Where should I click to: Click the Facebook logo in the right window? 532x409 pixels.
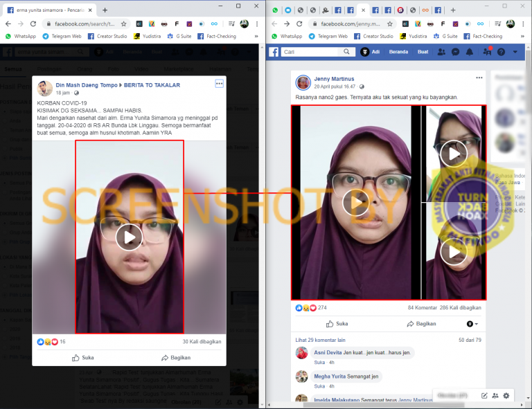coord(274,52)
